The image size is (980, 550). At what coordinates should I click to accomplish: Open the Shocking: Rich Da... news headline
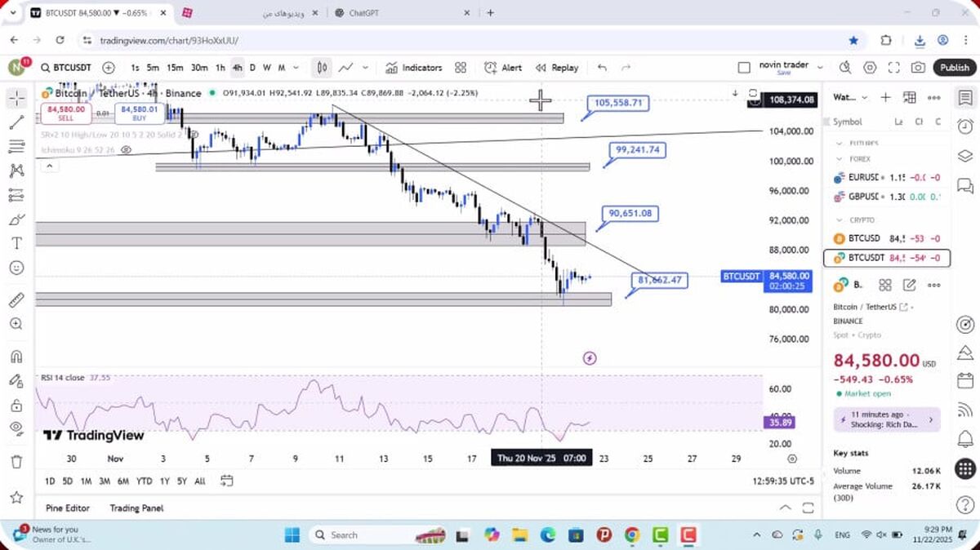[887, 419]
